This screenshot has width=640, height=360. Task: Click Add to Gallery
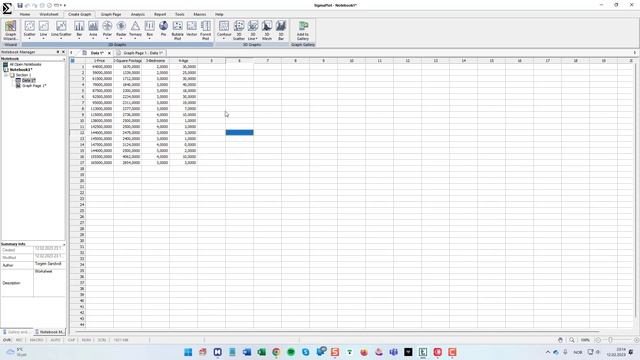(x=303, y=30)
